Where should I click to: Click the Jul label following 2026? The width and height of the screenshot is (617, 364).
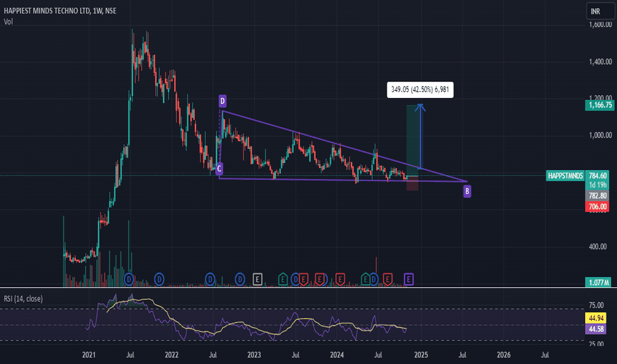545,355
